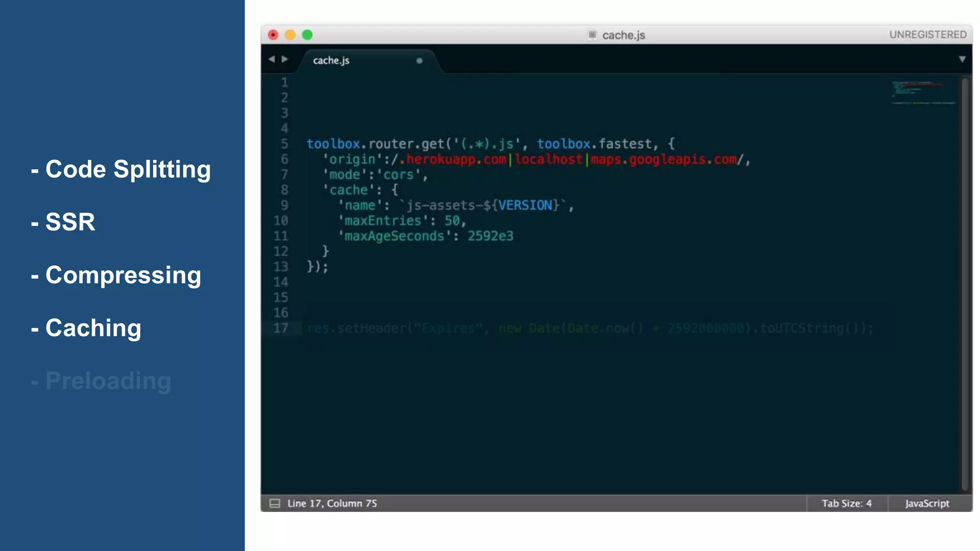980x551 pixels.
Task: Click the Line 17, Column 75 status text
Action: 332,503
